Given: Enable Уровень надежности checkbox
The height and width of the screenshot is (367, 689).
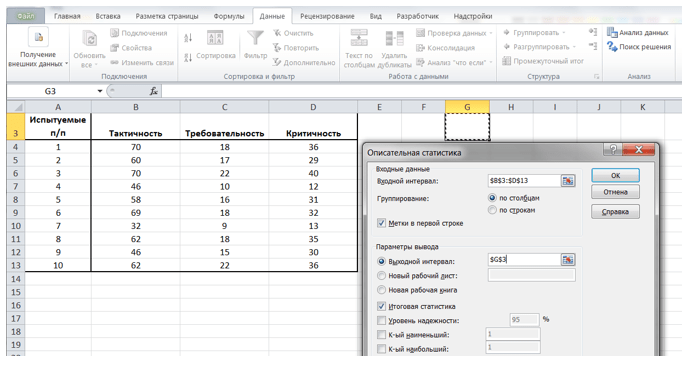Looking at the screenshot, I should tap(381, 320).
